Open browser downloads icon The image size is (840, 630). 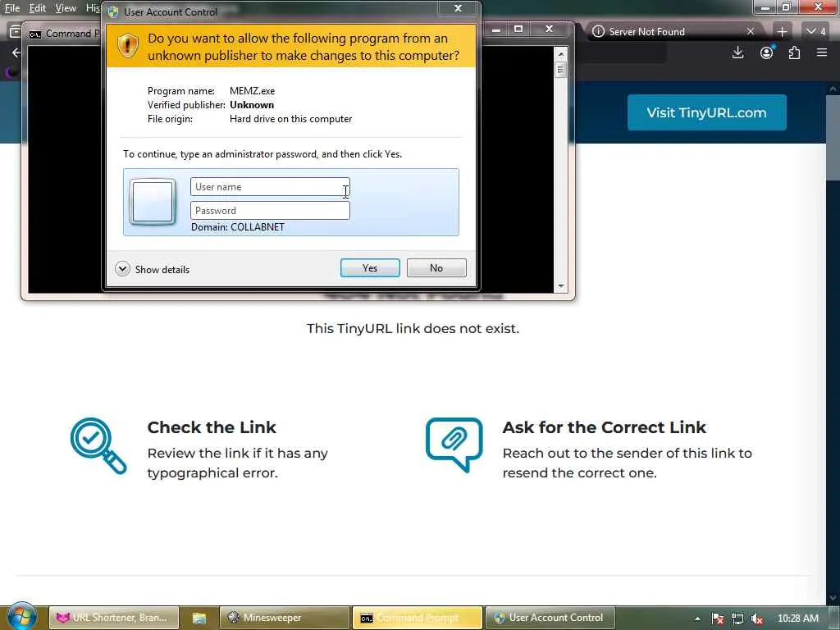click(x=737, y=52)
